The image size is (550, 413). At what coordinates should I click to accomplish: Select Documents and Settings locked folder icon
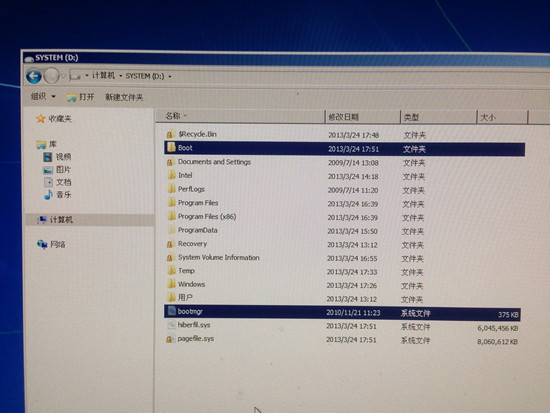click(x=170, y=162)
